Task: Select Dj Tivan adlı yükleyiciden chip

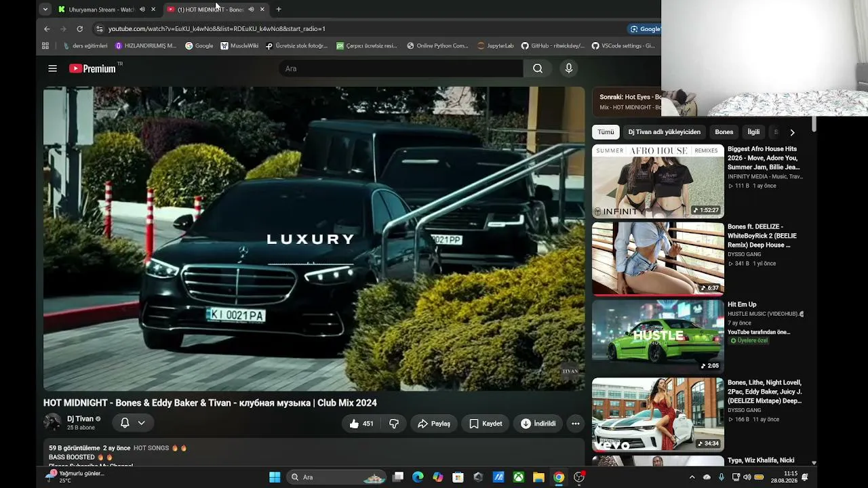Action: click(x=665, y=132)
